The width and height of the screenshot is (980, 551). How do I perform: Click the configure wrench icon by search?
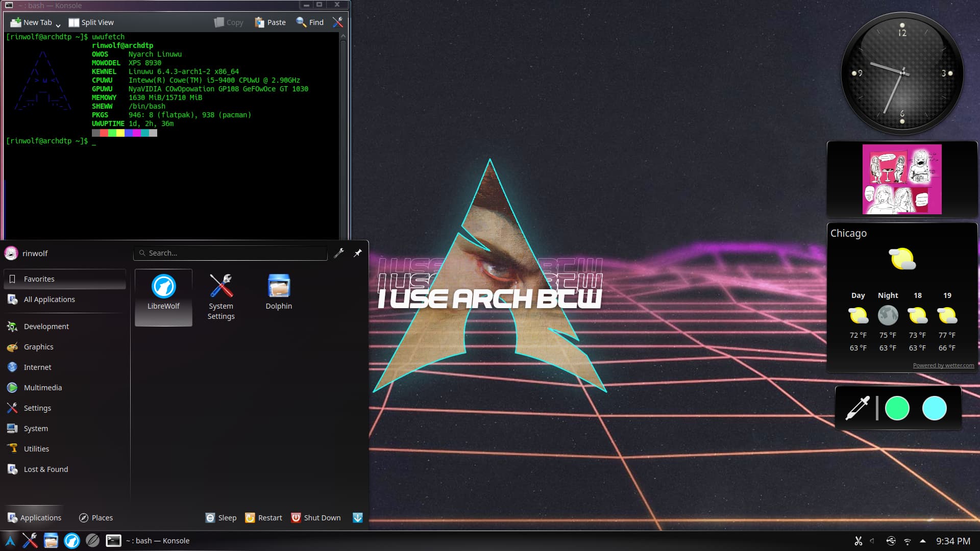[x=338, y=253]
